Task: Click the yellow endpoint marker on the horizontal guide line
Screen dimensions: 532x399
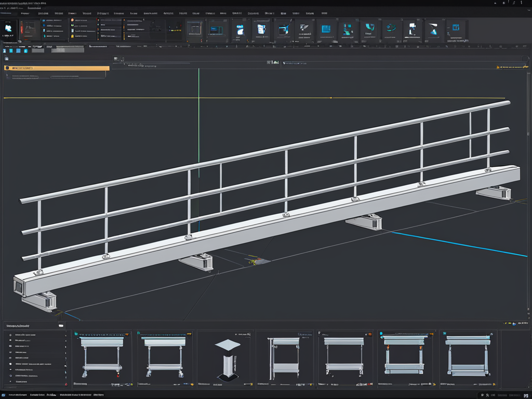Action: point(331,97)
